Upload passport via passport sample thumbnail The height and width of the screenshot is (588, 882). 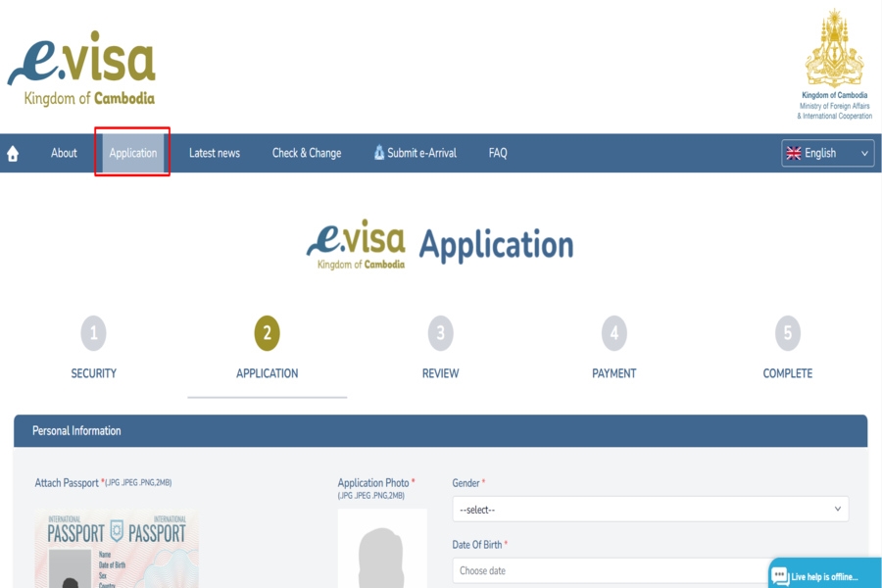point(117,549)
